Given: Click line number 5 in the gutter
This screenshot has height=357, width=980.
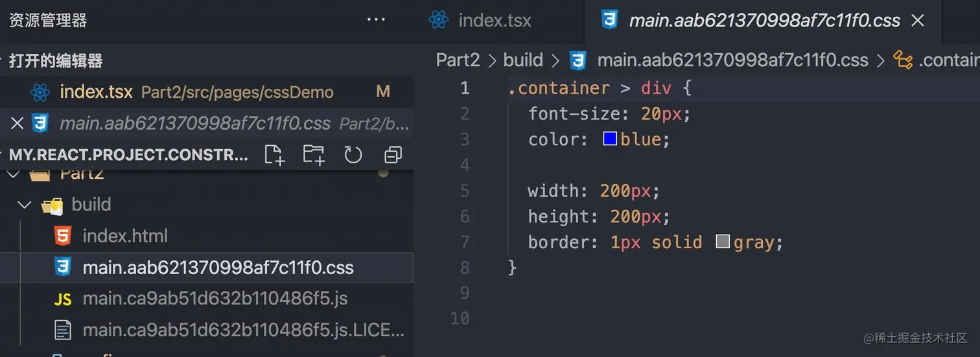Looking at the screenshot, I should [464, 190].
